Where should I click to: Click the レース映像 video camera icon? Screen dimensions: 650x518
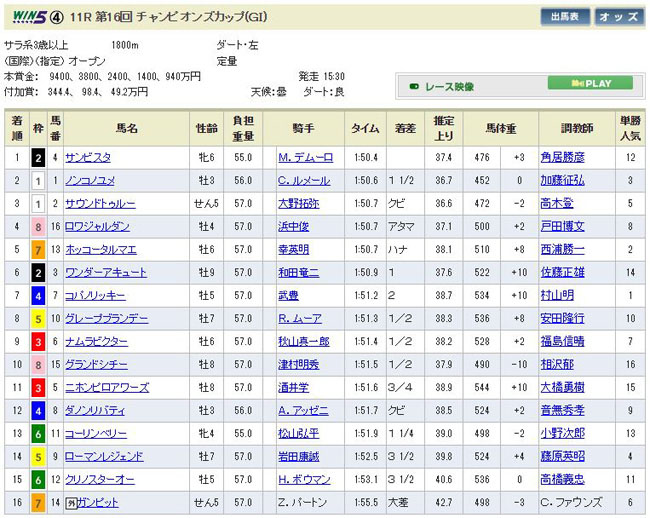(414, 87)
